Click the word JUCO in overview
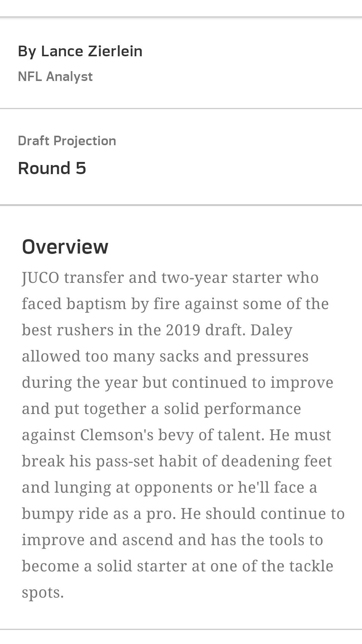The height and width of the screenshot is (644, 362). [x=41, y=278]
